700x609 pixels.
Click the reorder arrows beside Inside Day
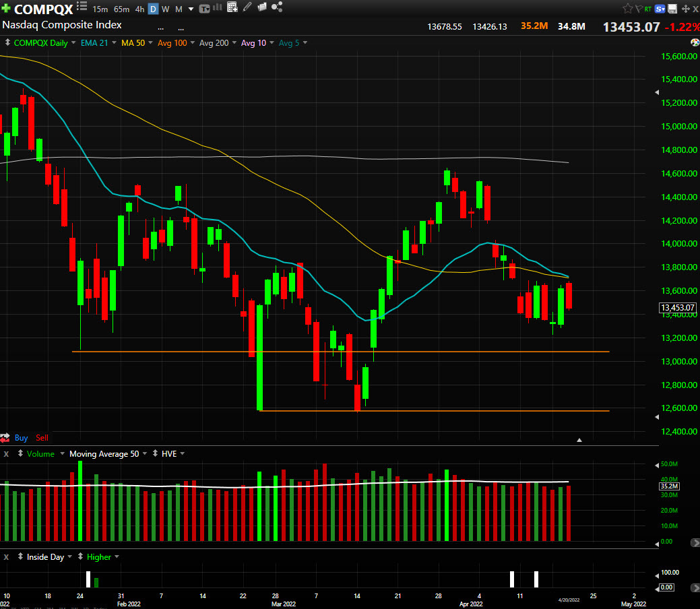pos(20,556)
